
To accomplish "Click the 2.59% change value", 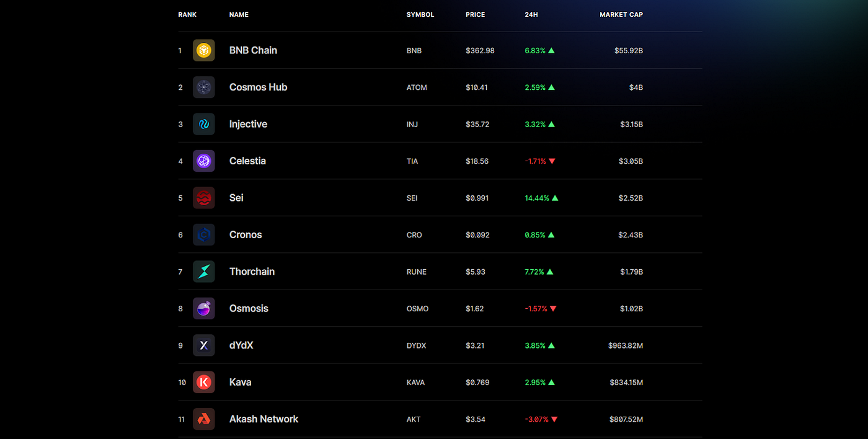I will [x=535, y=87].
